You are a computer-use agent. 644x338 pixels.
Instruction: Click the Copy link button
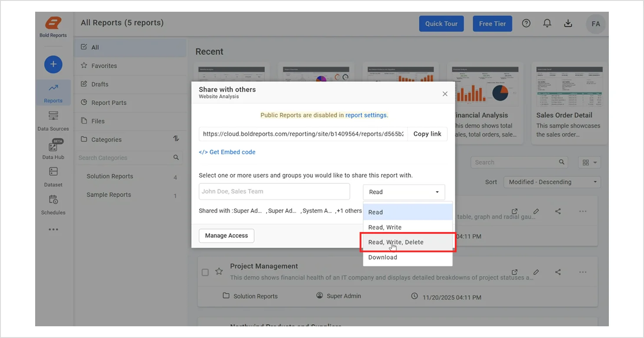click(427, 134)
